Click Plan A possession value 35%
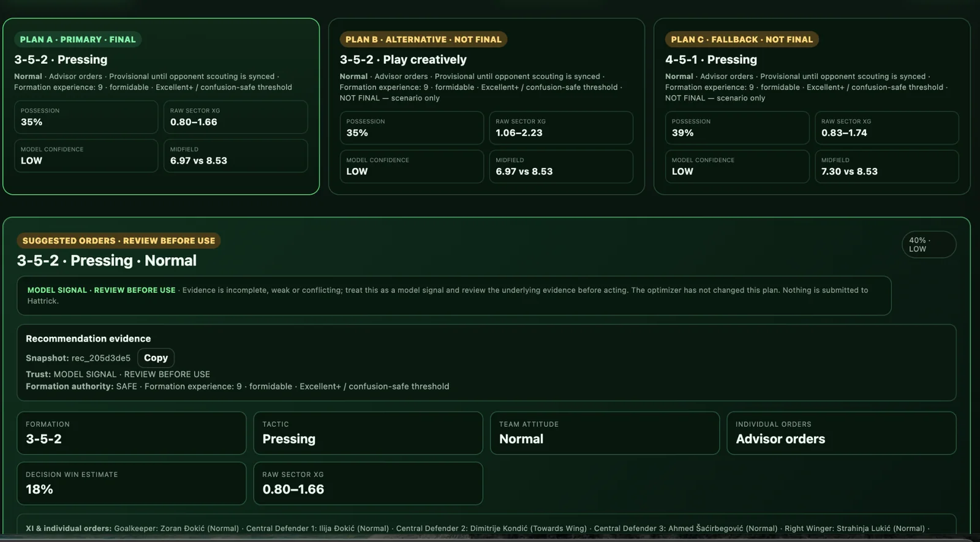 [x=86, y=117]
